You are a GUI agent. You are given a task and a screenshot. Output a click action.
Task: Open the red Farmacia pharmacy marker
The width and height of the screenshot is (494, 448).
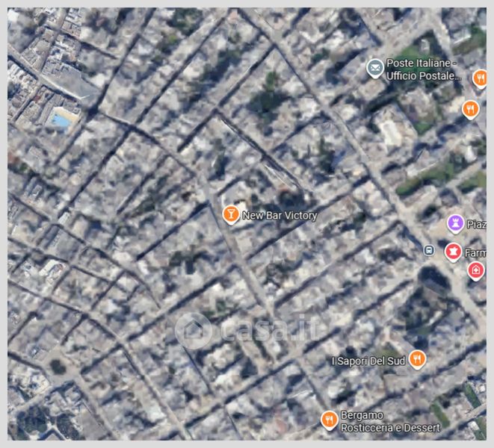(x=452, y=252)
